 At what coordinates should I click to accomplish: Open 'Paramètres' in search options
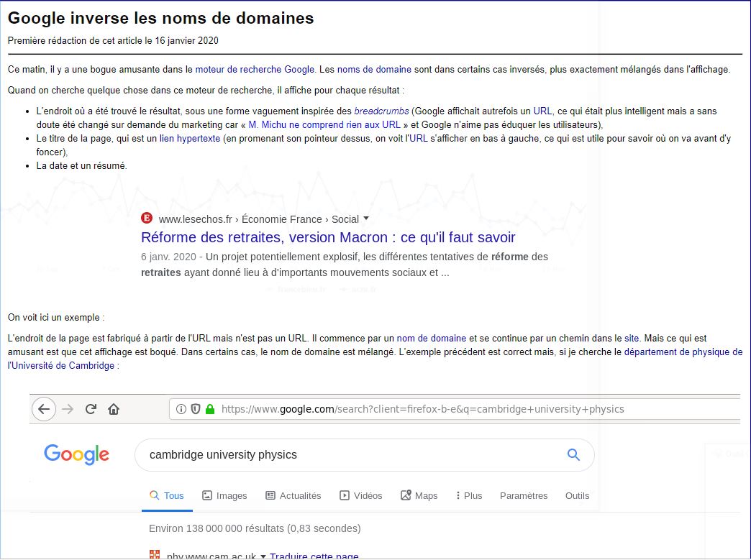tap(524, 496)
